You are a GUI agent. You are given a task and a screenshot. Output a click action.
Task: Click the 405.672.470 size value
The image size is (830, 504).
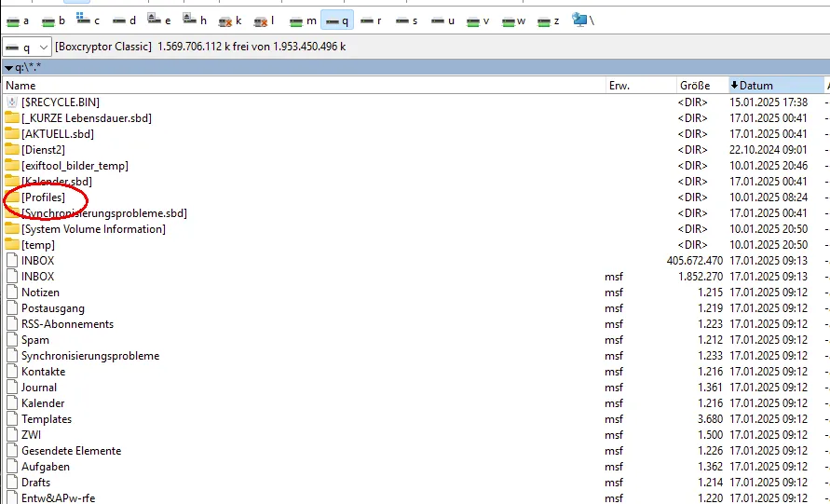coord(695,261)
